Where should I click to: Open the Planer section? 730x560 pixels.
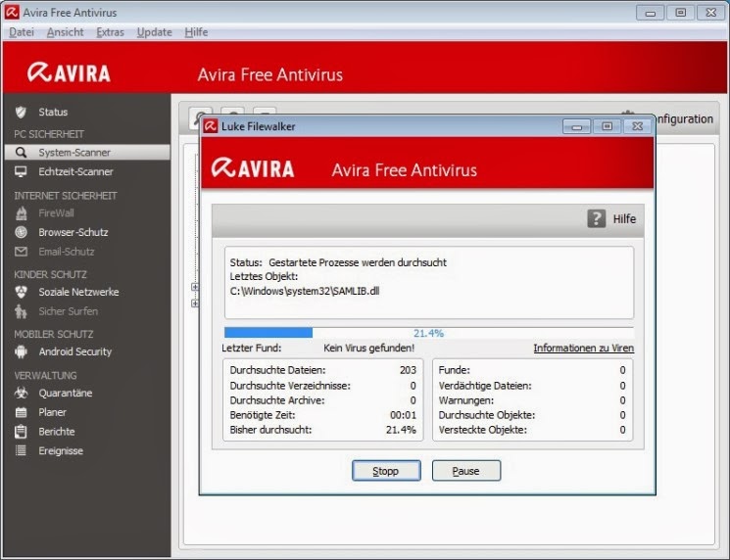(x=52, y=412)
